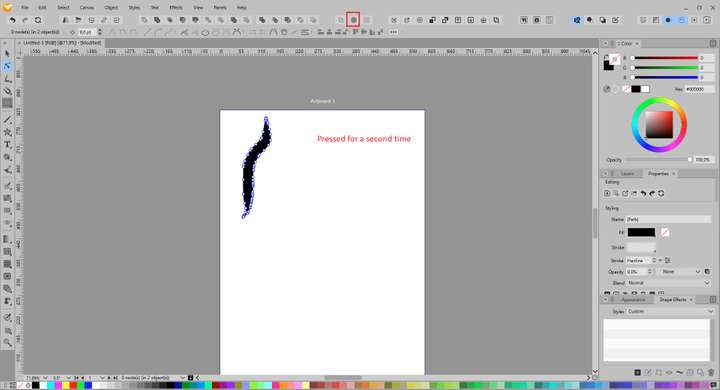The image size is (720, 390).
Task: Choose the no-color slashed box
Action: tap(626, 89)
